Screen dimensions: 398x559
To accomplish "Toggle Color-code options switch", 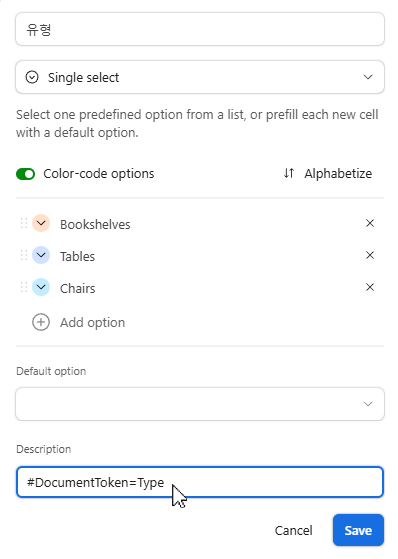I will 25,174.
